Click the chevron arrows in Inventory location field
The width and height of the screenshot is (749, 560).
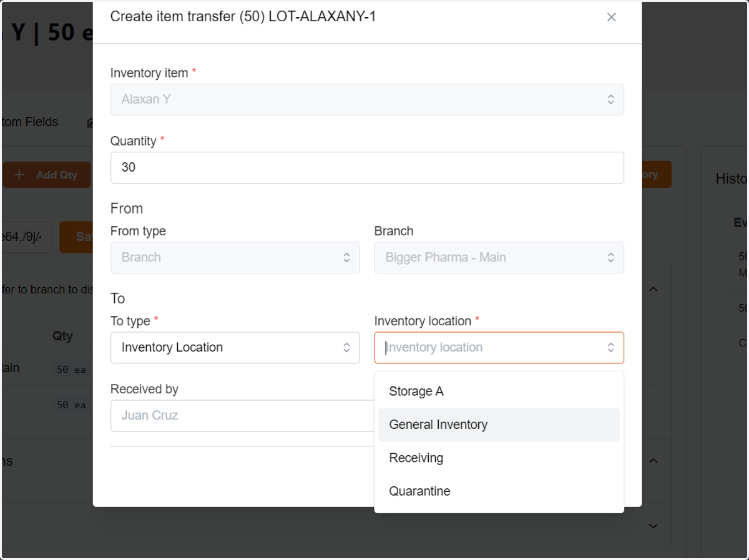pos(610,347)
